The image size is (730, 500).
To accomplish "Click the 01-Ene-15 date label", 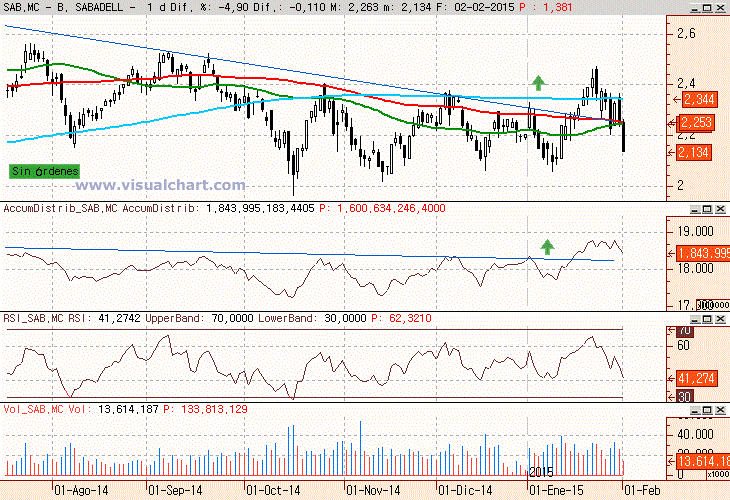I will [556, 490].
